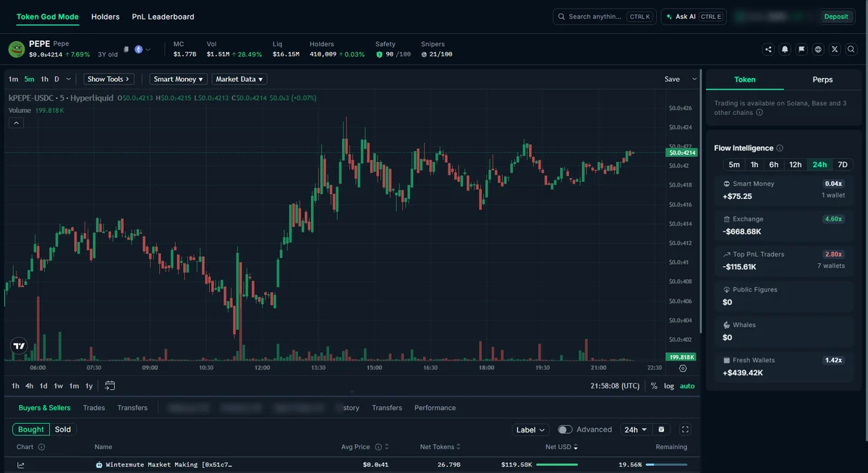868x473 pixels.
Task: Open the Holders tab
Action: tap(105, 17)
